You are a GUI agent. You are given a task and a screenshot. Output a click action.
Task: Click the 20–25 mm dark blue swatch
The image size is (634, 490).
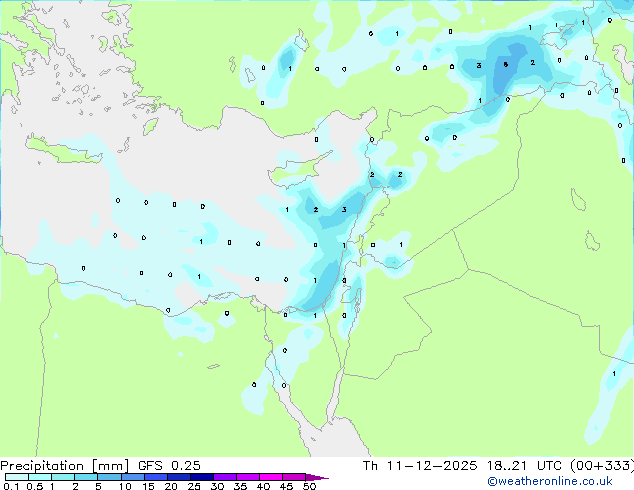coord(179,477)
